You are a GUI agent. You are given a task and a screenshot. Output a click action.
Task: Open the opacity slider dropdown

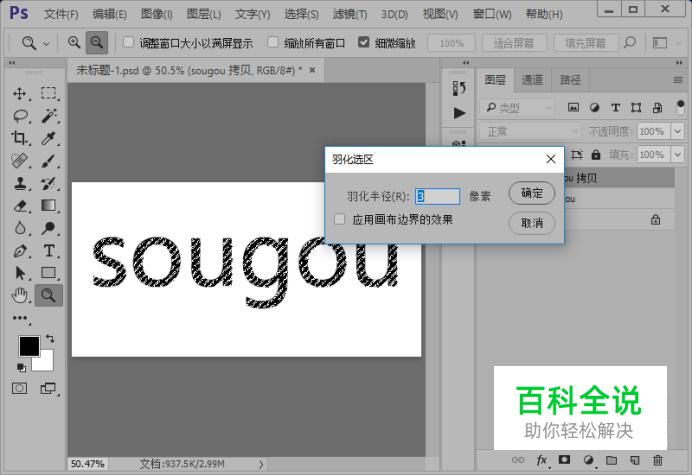click(x=677, y=131)
